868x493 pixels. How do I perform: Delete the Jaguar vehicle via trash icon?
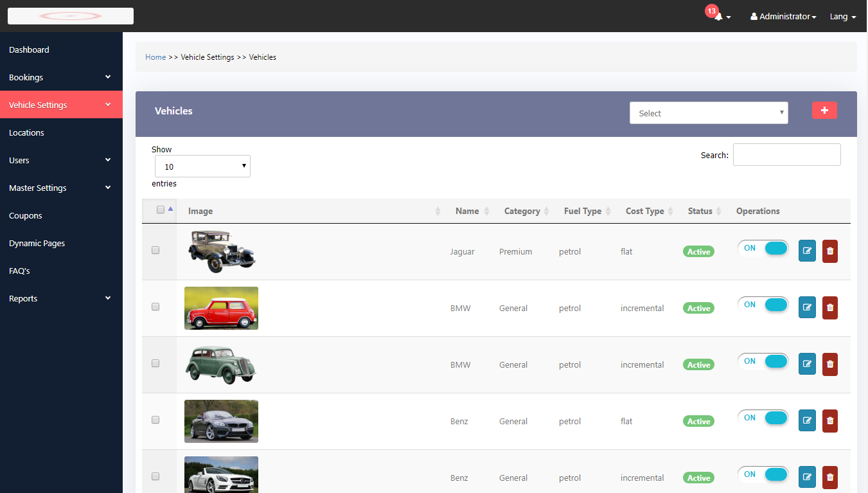tap(830, 251)
